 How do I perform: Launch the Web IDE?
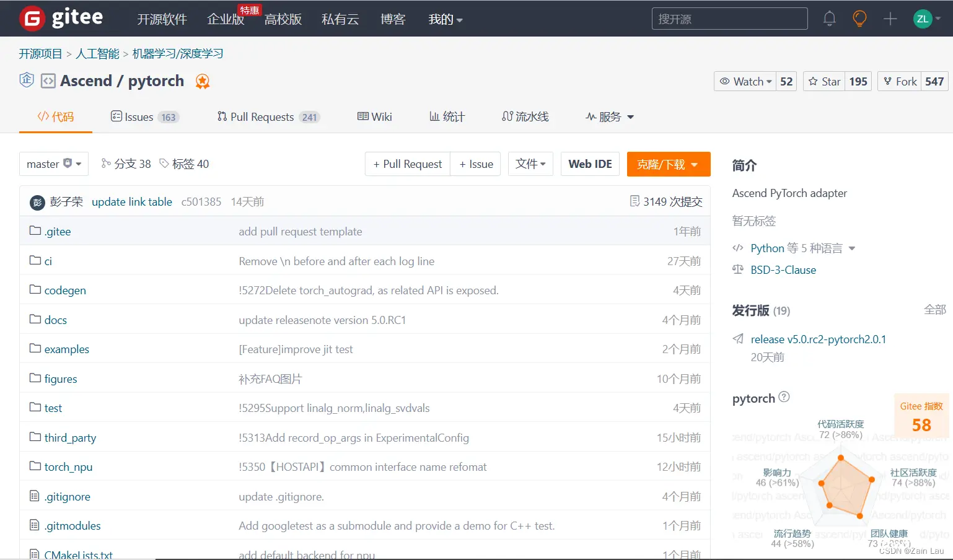(590, 164)
